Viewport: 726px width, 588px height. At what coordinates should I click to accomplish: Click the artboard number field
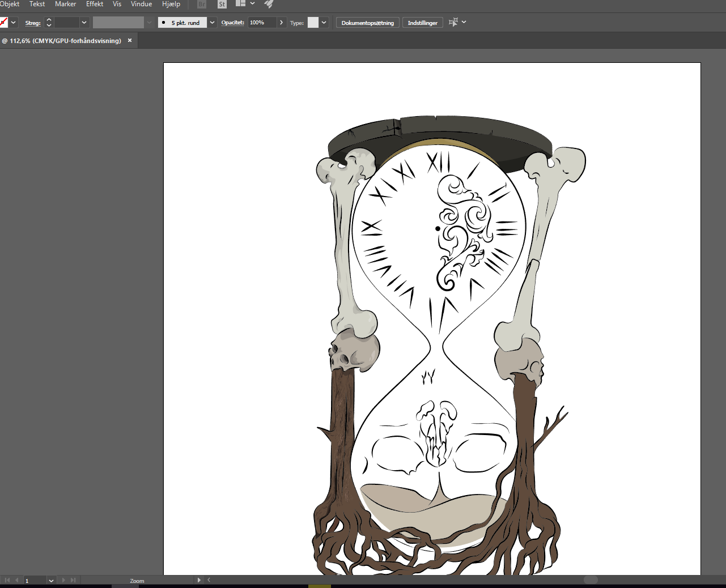[35, 581]
